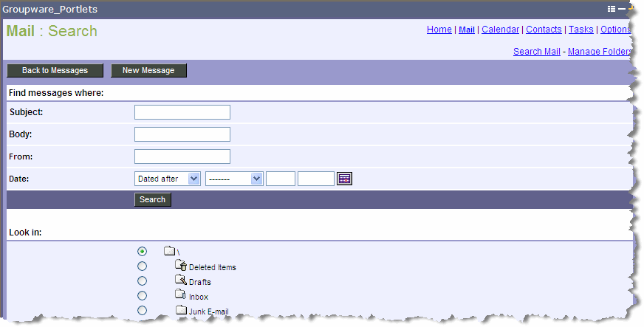The image size is (644, 327).
Task: Open the portlet list-view menu icon
Action: 612,9
